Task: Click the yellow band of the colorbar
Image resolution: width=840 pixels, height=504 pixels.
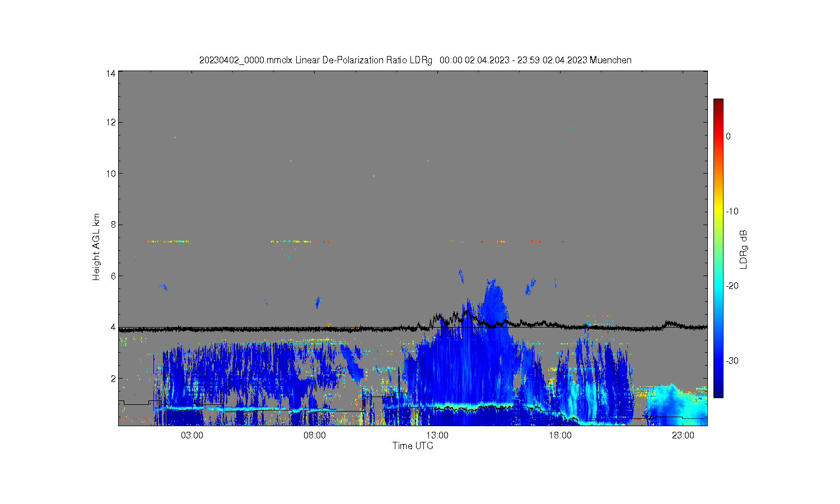Action: (x=718, y=211)
